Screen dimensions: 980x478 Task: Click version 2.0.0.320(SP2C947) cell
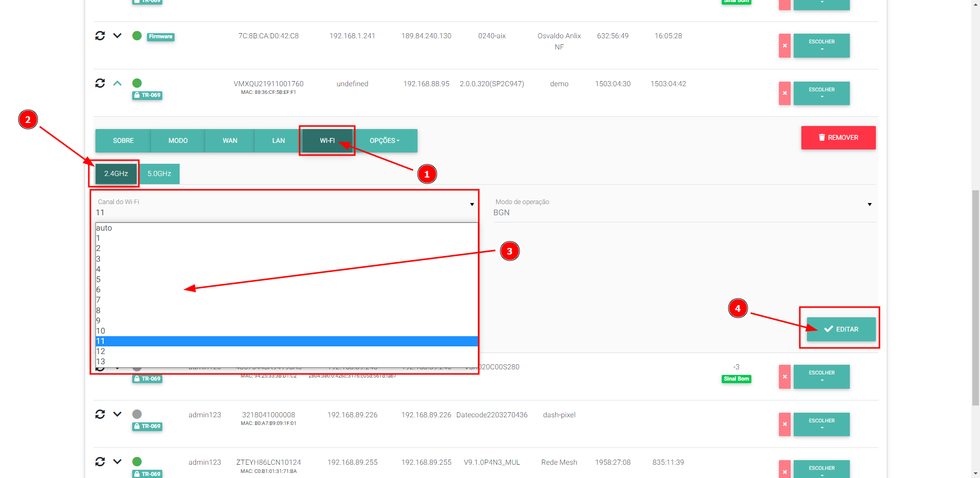pyautogui.click(x=492, y=84)
